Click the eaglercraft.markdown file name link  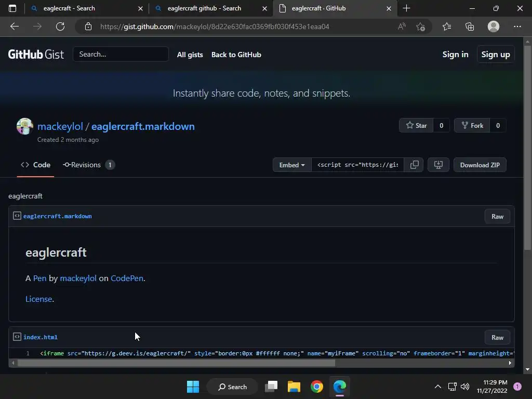pyautogui.click(x=57, y=216)
